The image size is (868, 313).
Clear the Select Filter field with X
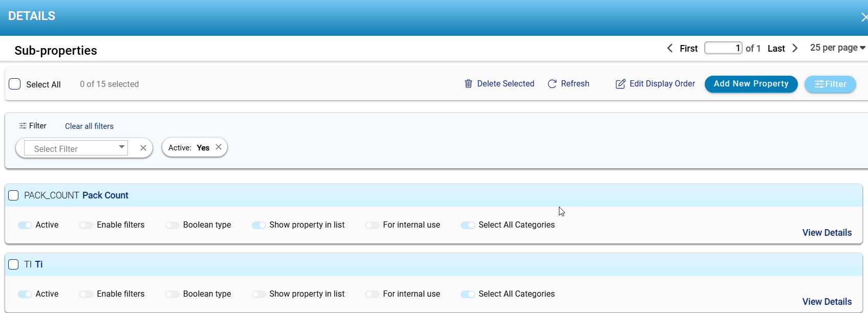(143, 148)
